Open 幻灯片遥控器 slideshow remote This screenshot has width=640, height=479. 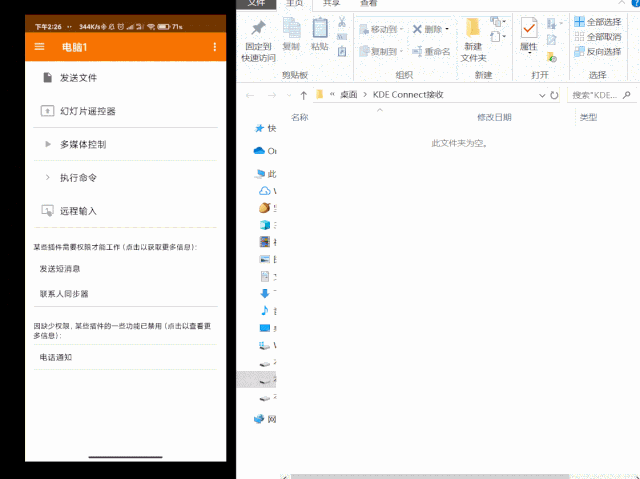(88, 111)
